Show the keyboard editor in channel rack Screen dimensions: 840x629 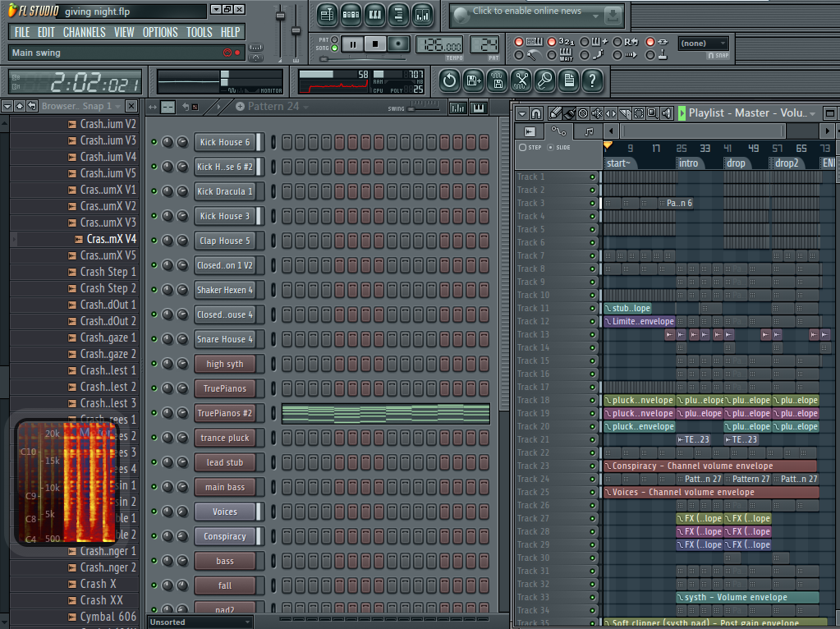tap(479, 108)
